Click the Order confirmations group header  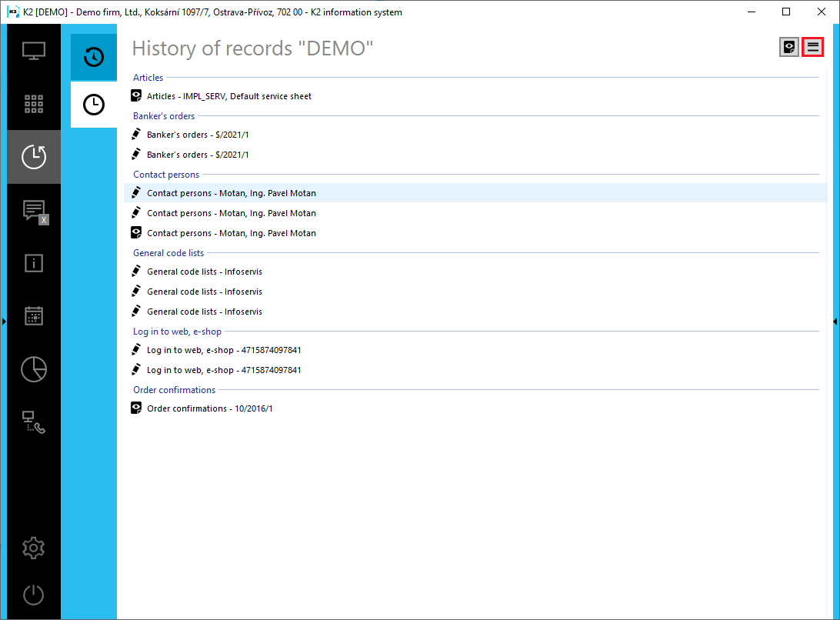[174, 390]
